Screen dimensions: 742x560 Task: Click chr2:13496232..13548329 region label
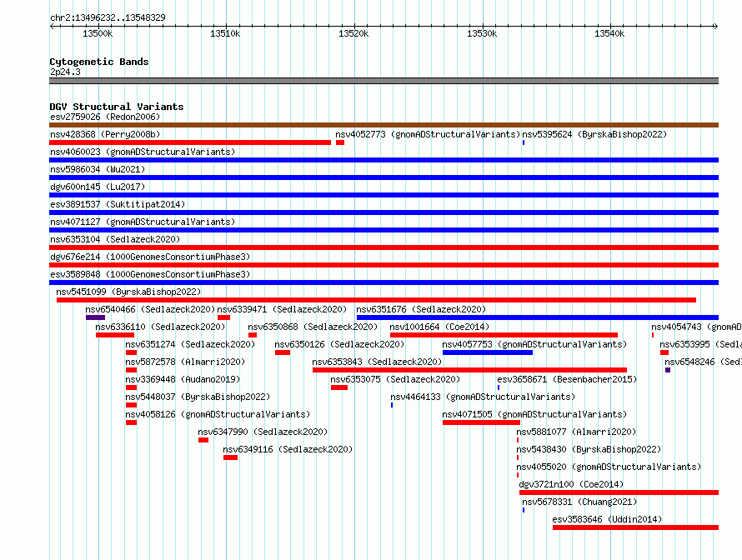click(108, 17)
